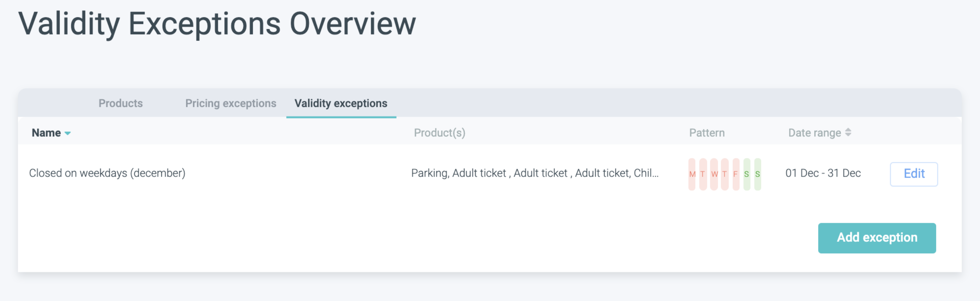Select the "Closed on weekdays (december)" row name
980x301 pixels.
pyautogui.click(x=107, y=173)
